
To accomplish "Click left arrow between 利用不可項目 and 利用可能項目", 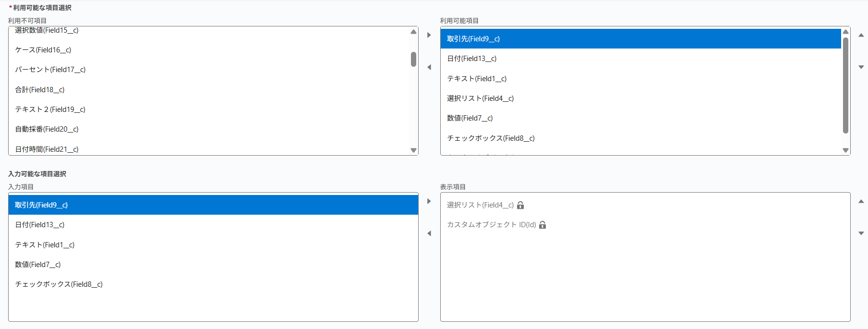I will point(429,67).
